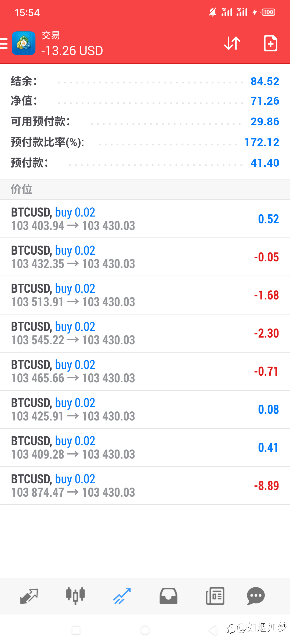
Task: Select BTCUSD position opened at 103 425.91
Action: [145, 409]
